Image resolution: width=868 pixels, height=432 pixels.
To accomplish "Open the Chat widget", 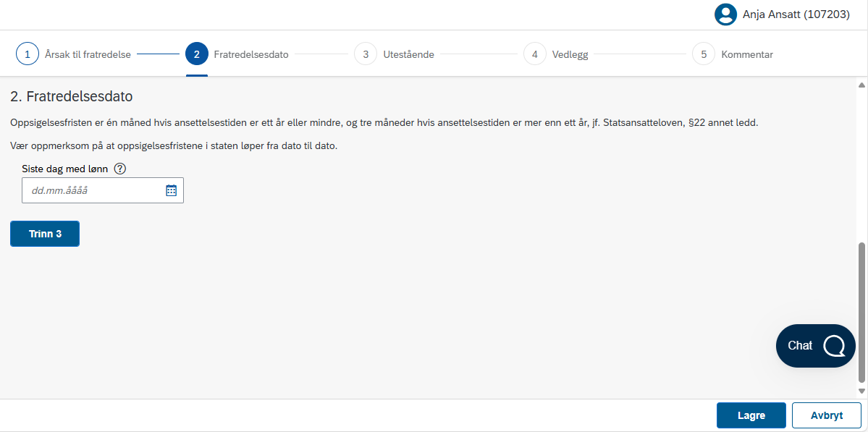I will 815,346.
